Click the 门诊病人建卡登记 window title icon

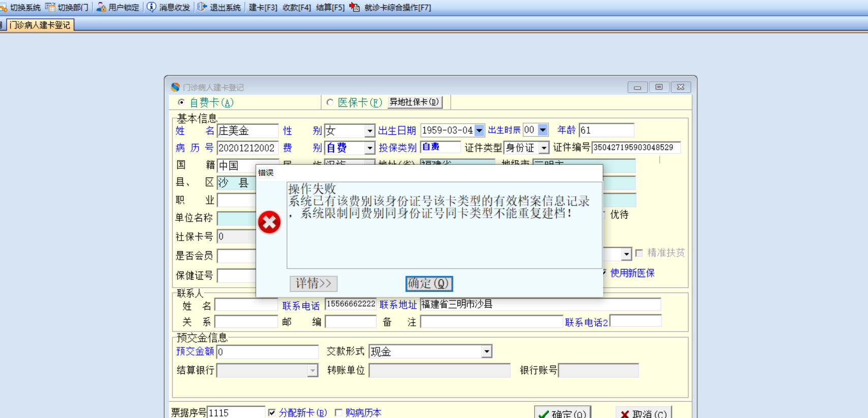(x=175, y=87)
